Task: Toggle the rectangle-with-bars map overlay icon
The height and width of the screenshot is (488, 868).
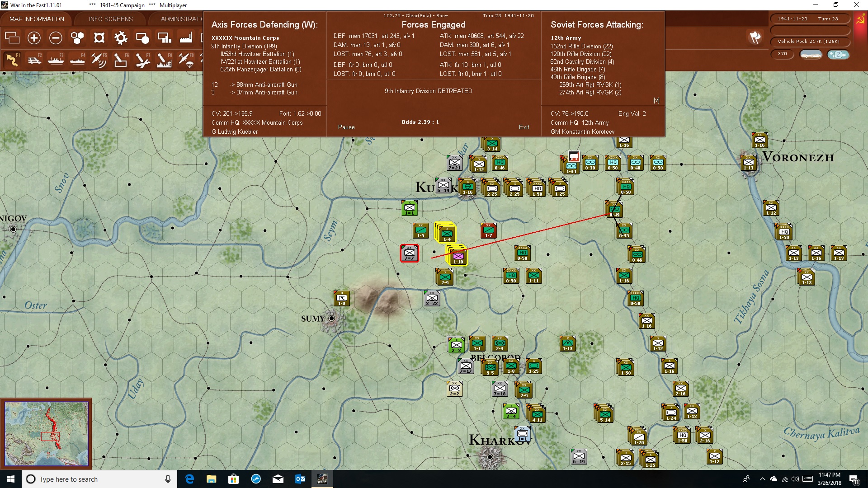Action: [x=164, y=38]
